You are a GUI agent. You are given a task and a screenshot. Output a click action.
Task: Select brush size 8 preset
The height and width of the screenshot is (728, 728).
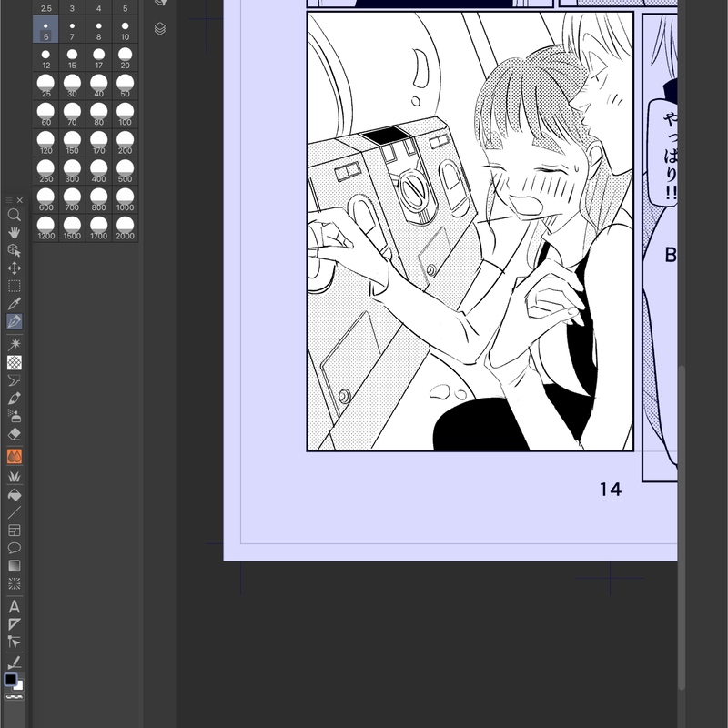point(98,29)
